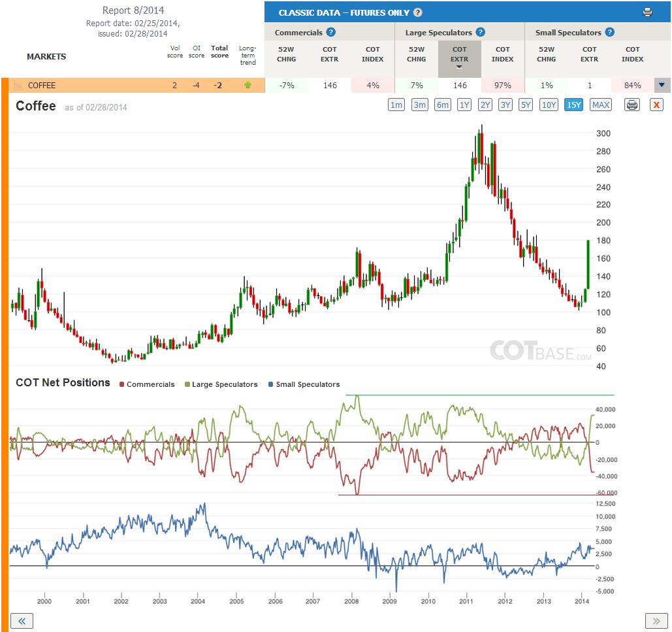Click the small chart icon beside COFFEE
Screen dimensions: 672x632
click(18, 86)
